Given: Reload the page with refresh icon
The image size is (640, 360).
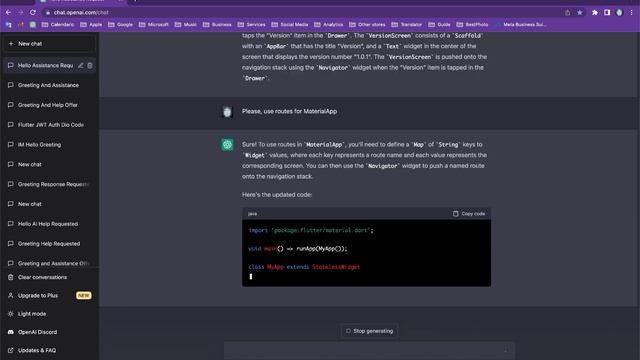Looking at the screenshot, I should click(33, 13).
